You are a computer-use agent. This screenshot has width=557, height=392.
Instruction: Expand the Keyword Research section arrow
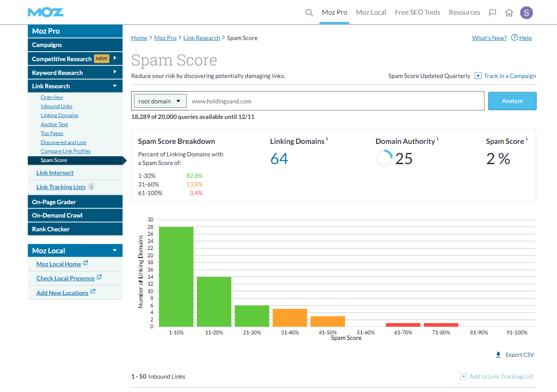coord(115,72)
